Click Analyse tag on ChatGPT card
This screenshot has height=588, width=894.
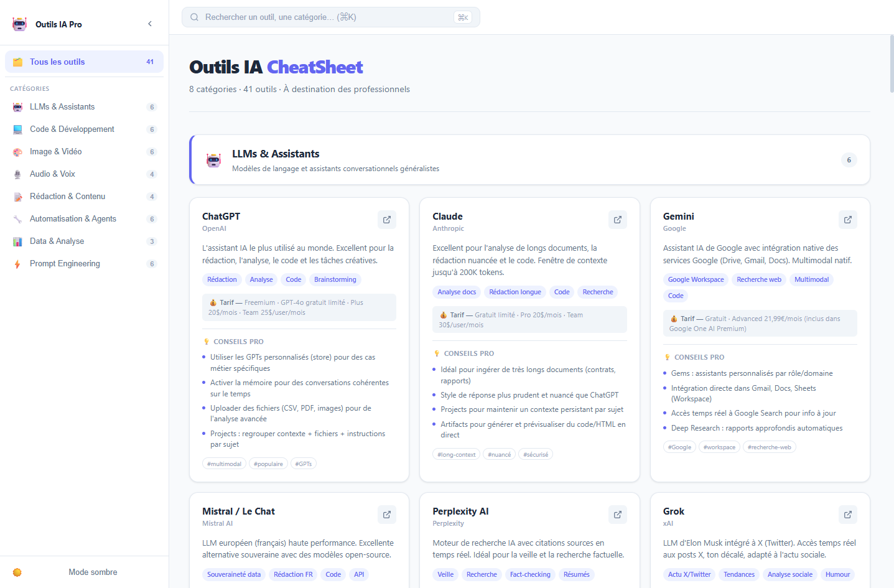(261, 280)
